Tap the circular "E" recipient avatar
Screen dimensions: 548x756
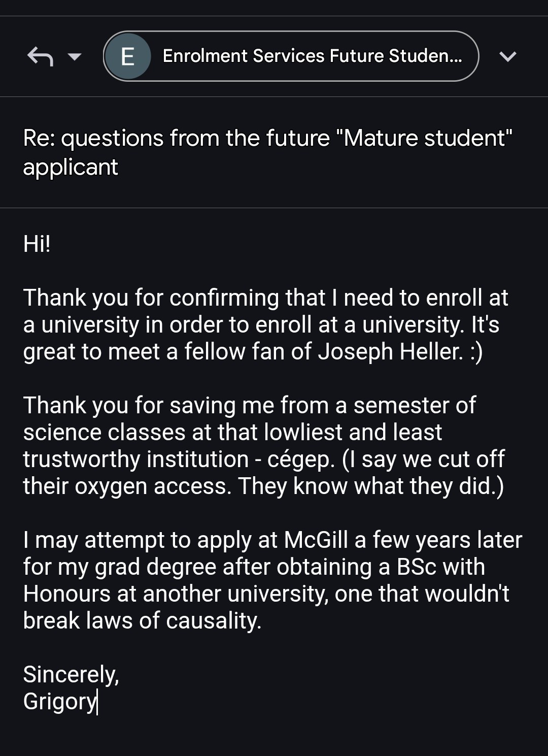[x=128, y=56]
